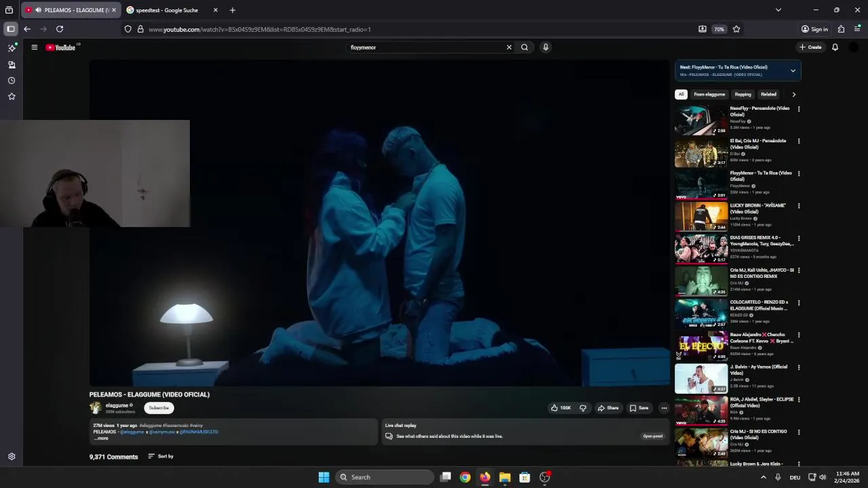This screenshot has height=488, width=868.
Task: Open Cris MJ SI NO ES CONTIGO REMIX title
Action: point(762,273)
